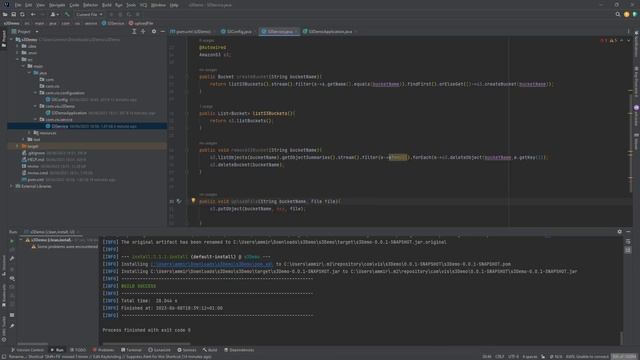Open the Build menu
Screen dimensions: 640x360
[x=107, y=5]
